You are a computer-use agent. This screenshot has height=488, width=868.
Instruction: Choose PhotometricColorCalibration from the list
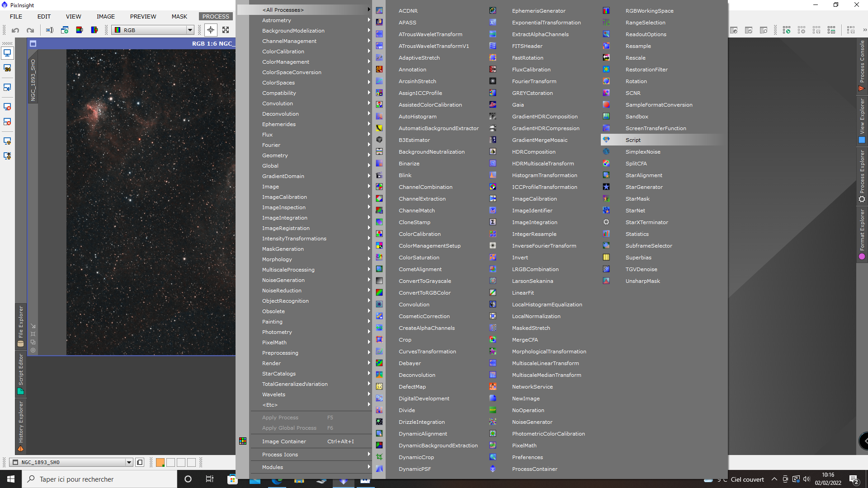(x=548, y=434)
